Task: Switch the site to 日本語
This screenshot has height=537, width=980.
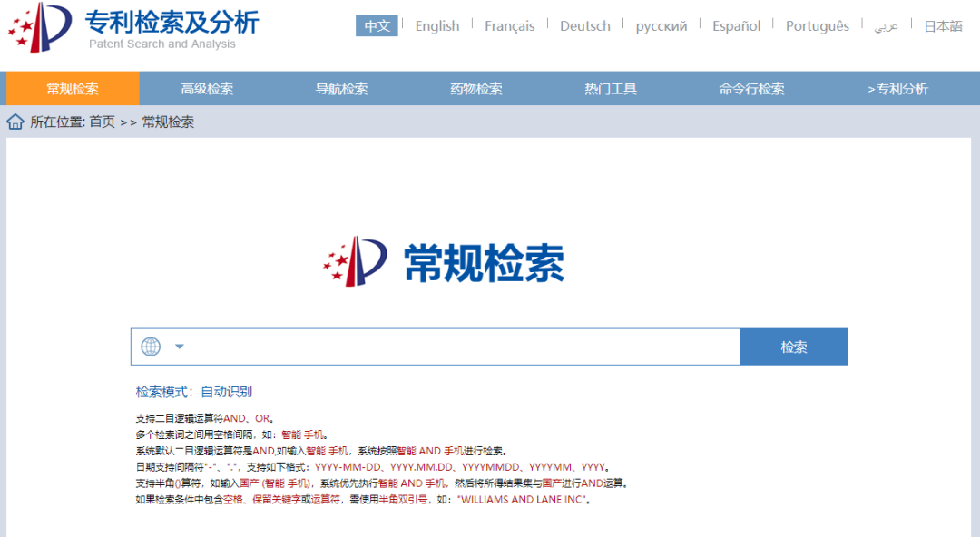Action: [943, 26]
